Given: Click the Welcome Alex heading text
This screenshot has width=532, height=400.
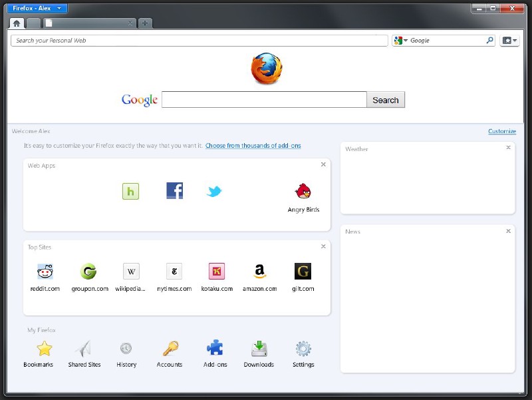Looking at the screenshot, I should click(x=31, y=131).
